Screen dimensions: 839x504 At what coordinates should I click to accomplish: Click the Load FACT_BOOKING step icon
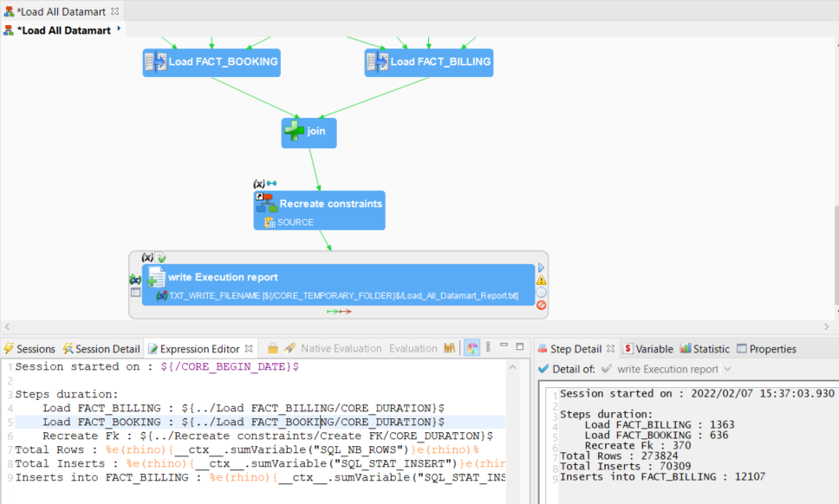pos(156,62)
